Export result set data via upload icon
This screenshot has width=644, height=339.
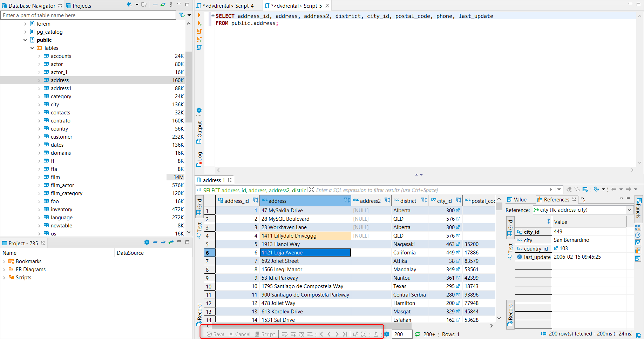tap(376, 334)
